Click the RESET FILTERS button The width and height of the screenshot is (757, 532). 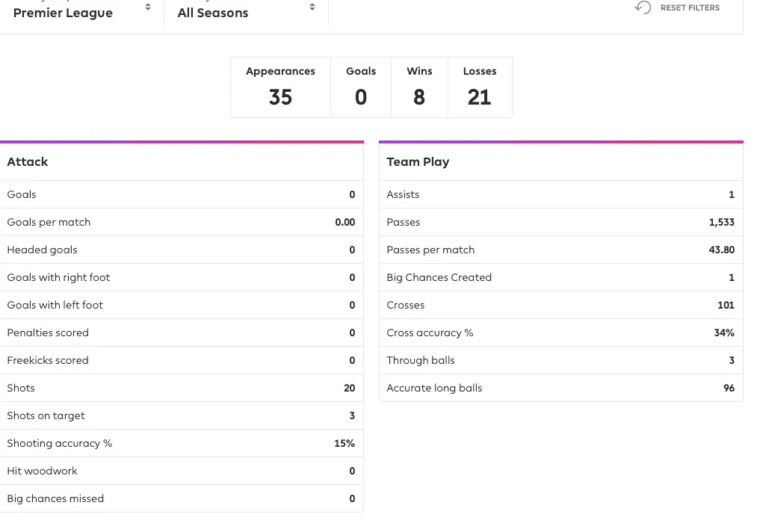coord(689,7)
